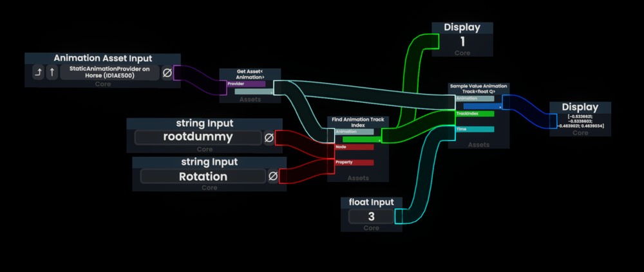The image size is (644, 272).
Task: Click the Animation input on Sample Value Animation Track
Action: (x=475, y=98)
